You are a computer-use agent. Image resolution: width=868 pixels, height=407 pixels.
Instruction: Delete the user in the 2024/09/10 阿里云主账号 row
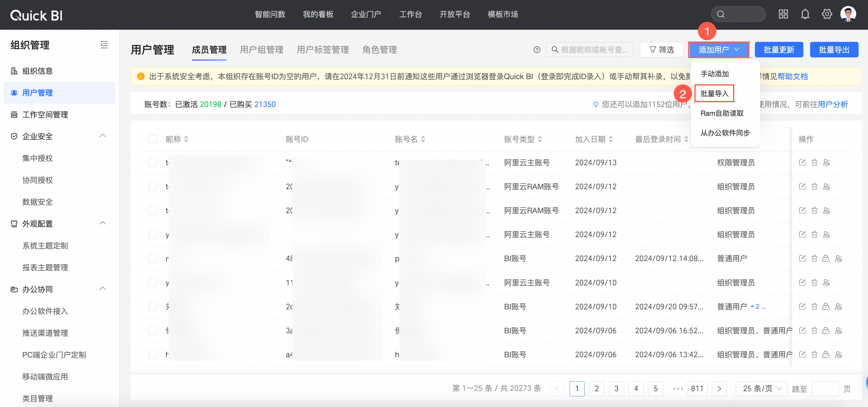coord(814,282)
